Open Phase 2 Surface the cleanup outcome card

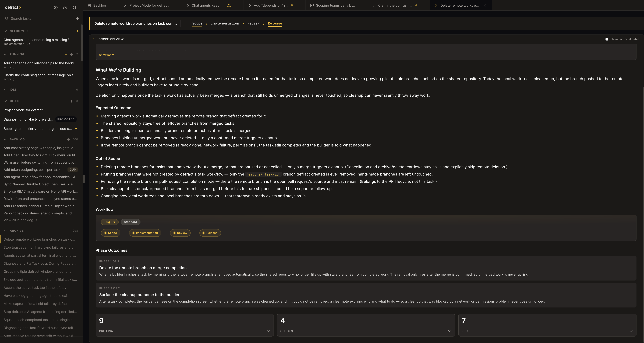366,295
